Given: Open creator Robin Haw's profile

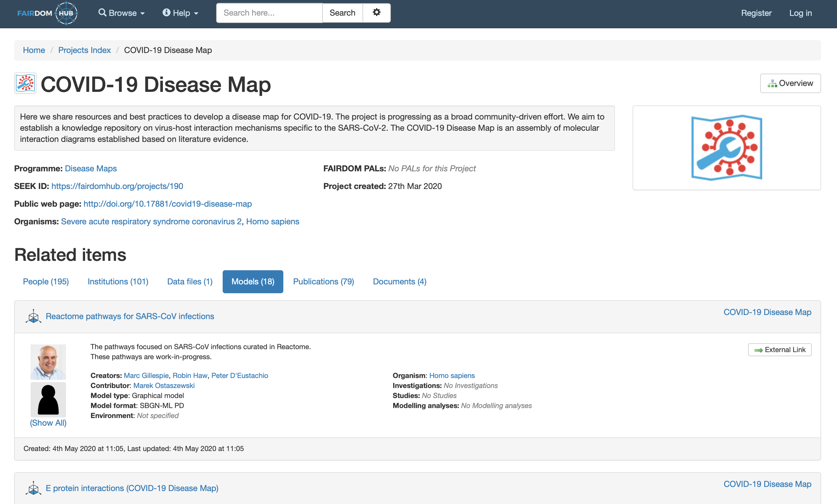Looking at the screenshot, I should [190, 376].
